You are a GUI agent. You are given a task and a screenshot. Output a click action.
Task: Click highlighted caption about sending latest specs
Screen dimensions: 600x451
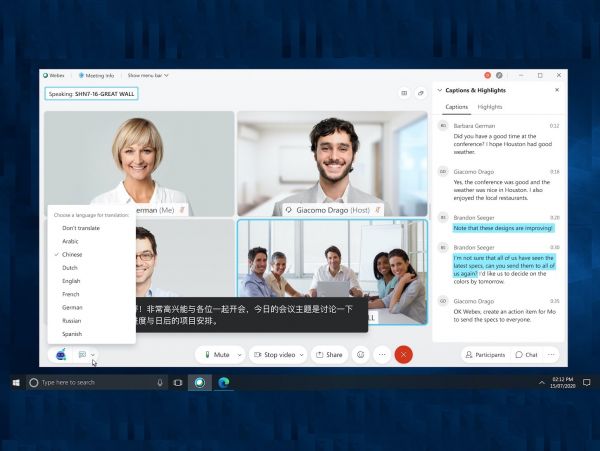pos(504,266)
